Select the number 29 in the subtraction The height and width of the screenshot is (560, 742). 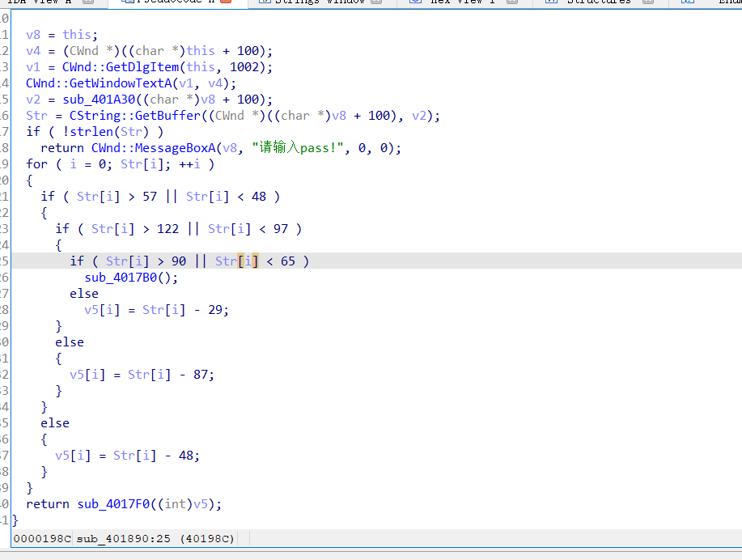pos(215,310)
